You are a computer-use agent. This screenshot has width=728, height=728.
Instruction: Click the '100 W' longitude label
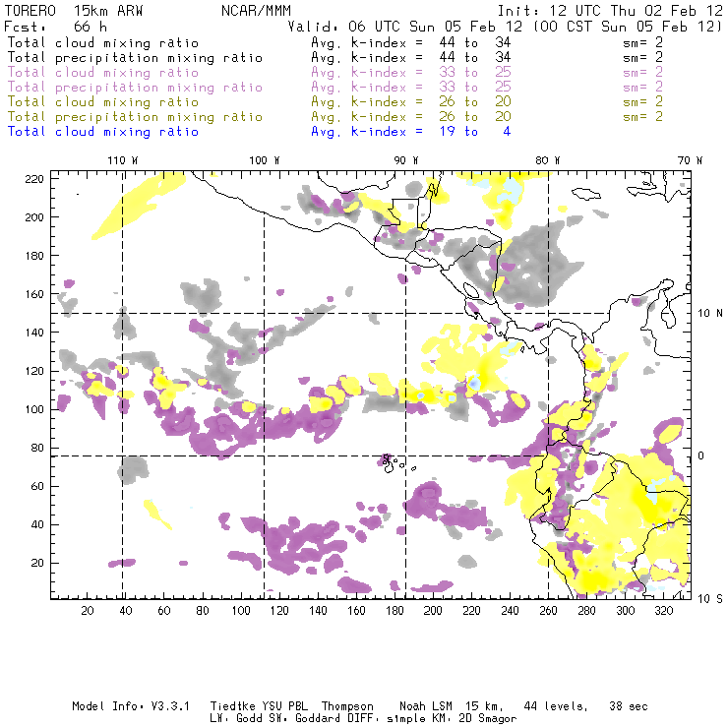(x=265, y=160)
